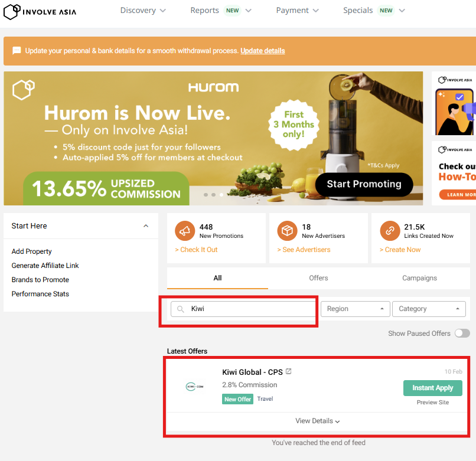Collapse the Start Here panel
This screenshot has height=461, width=476.
[146, 226]
